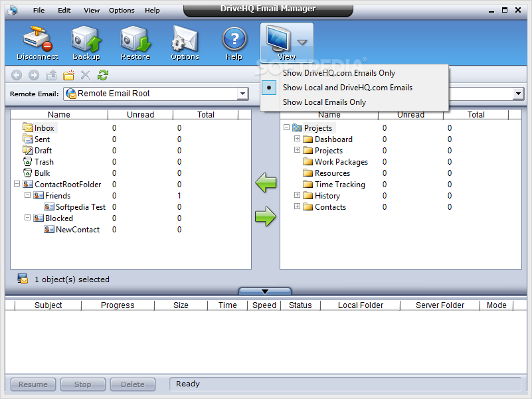Click the Server Folder column header

[x=440, y=305]
